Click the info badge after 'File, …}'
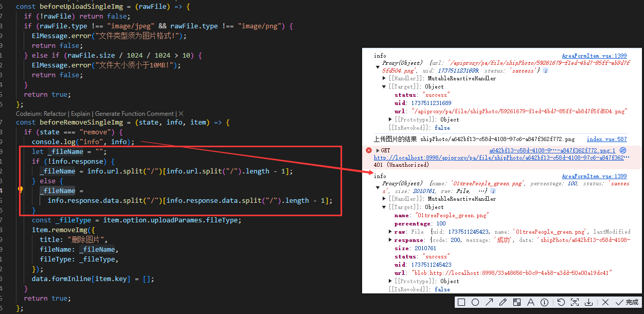Screen dimensions: 644x314 tap(493, 191)
